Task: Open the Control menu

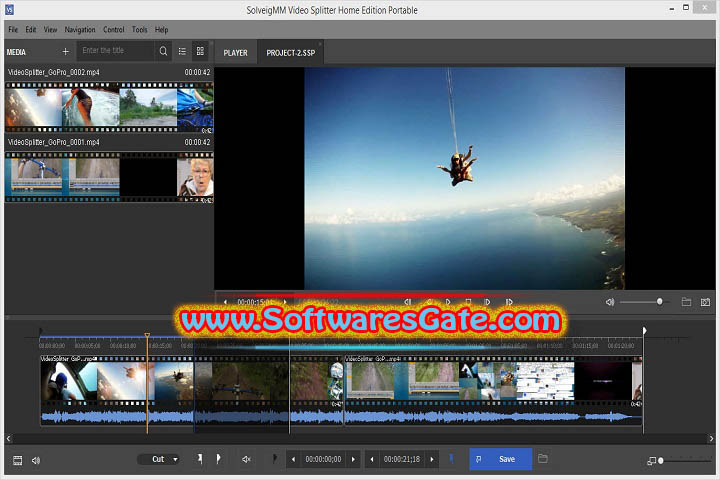Action: pyautogui.click(x=113, y=29)
